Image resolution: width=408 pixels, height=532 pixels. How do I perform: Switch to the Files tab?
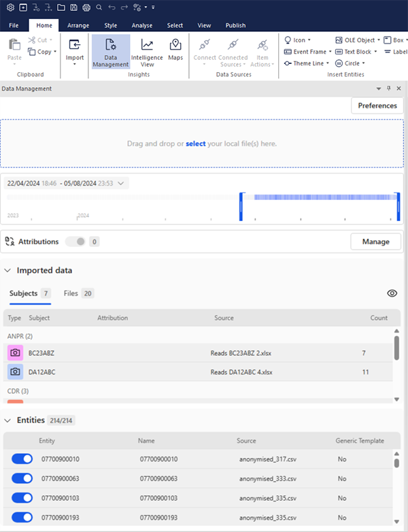(x=71, y=293)
